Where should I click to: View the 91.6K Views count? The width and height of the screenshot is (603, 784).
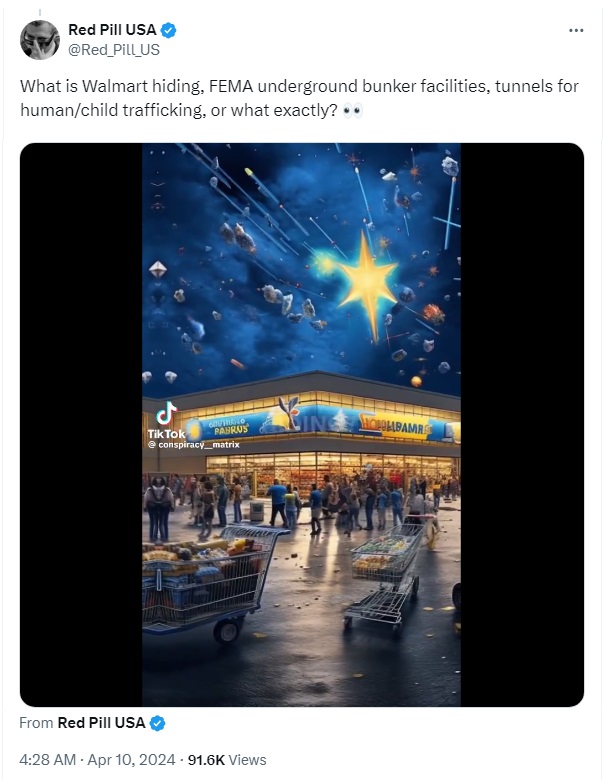pos(227,760)
